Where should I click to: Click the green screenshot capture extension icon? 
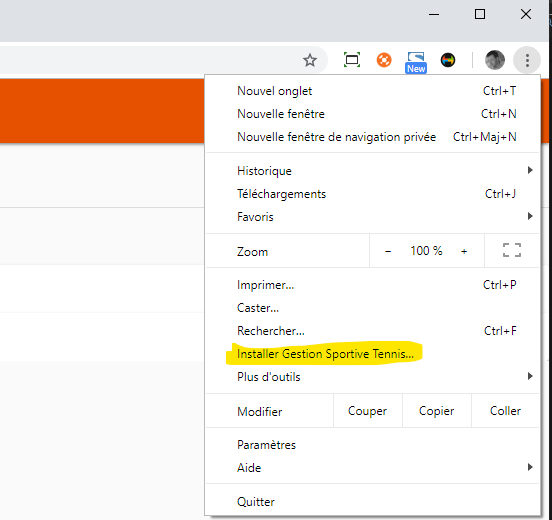tap(352, 60)
